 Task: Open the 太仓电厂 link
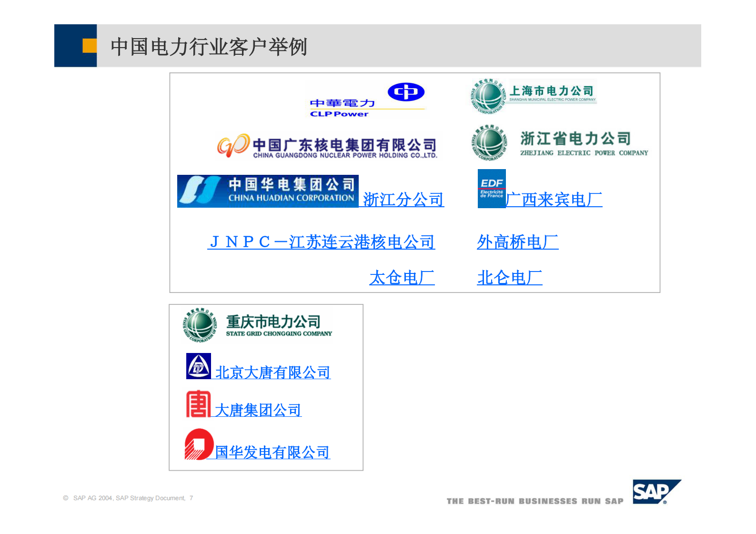click(x=402, y=277)
